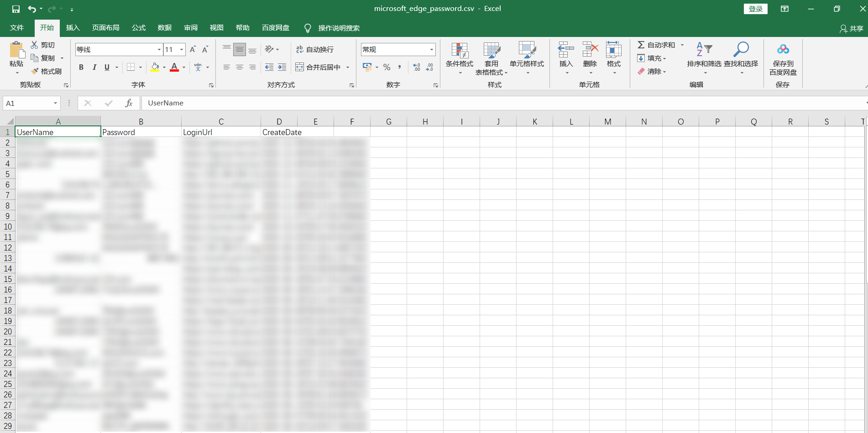
Task: Switch to the Formulas (公式) tab
Action: 139,28
